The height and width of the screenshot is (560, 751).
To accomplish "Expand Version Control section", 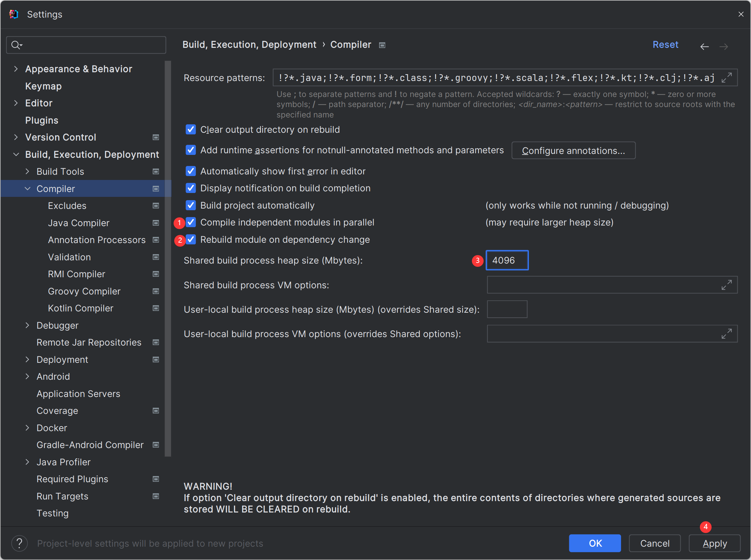I will (x=16, y=137).
